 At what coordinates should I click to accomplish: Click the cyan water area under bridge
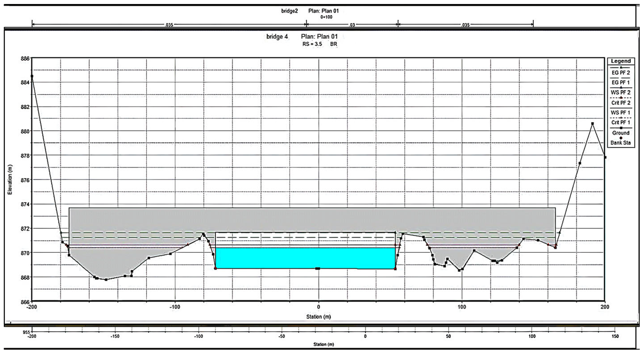pyautogui.click(x=305, y=258)
